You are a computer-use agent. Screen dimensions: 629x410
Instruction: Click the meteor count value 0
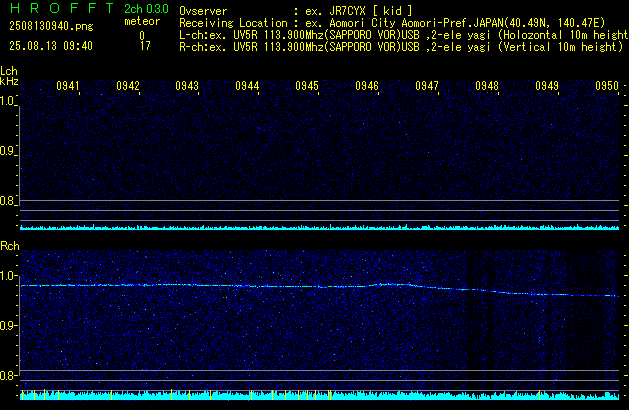click(142, 36)
